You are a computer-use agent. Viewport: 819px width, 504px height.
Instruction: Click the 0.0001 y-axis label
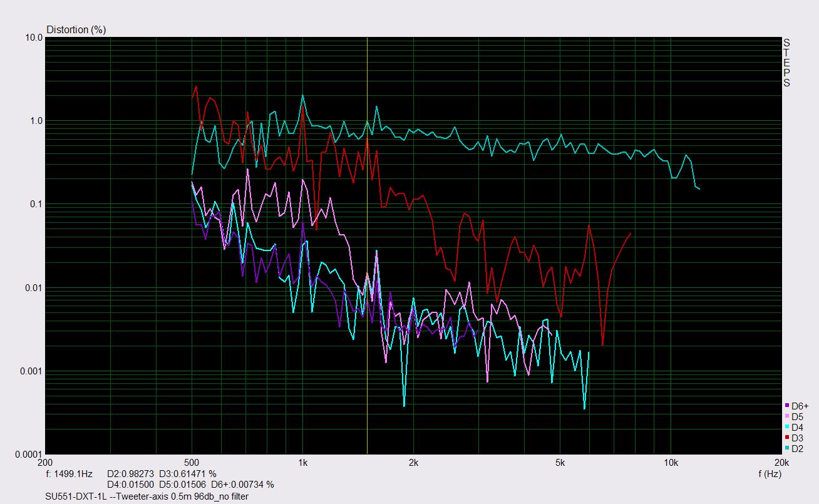click(x=29, y=454)
